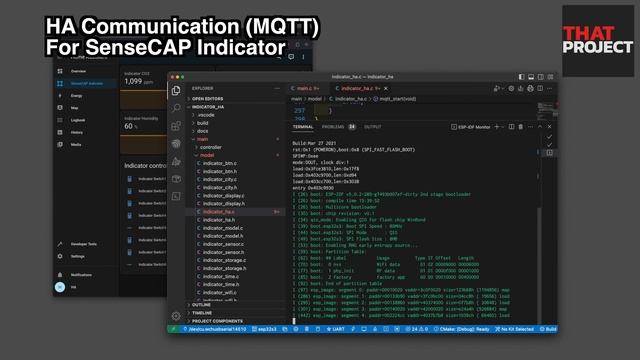Click the errors and warnings count in status bar

417,329
